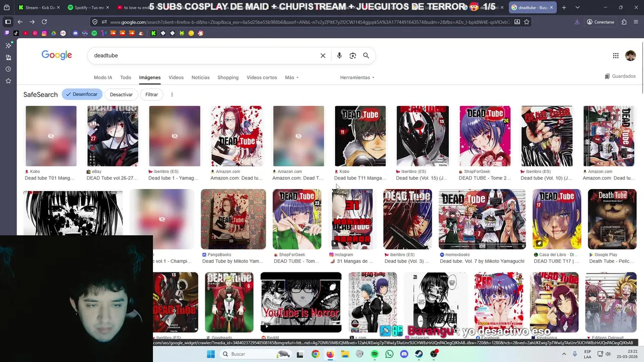Open the Twitch bookmark
Image resolution: width=644 pixels, height=362 pixels.
click(7, 33)
